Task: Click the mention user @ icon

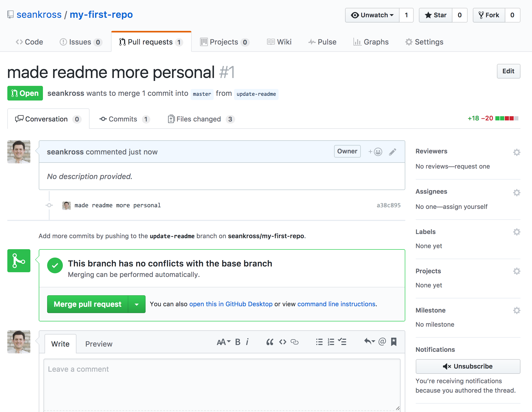Action: point(382,342)
